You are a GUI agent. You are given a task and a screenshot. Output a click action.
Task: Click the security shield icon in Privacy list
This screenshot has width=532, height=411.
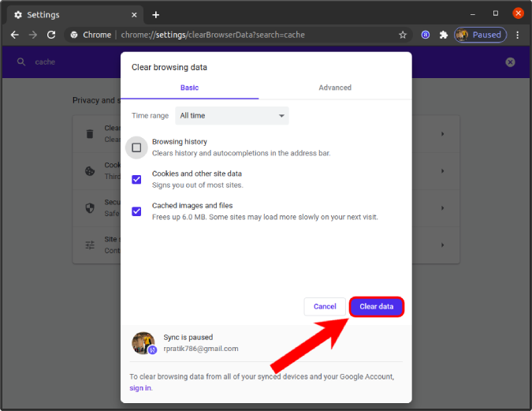click(x=90, y=208)
